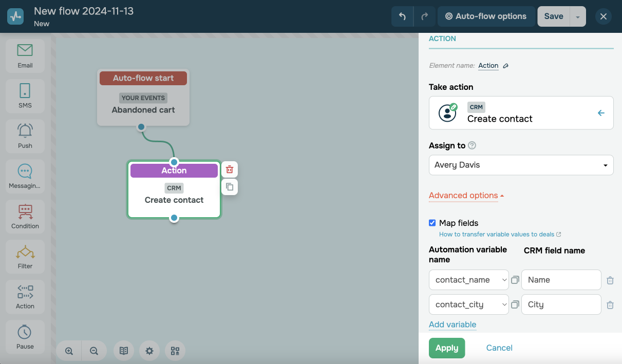
Task: Zoom out on the canvas
Action: (x=94, y=351)
